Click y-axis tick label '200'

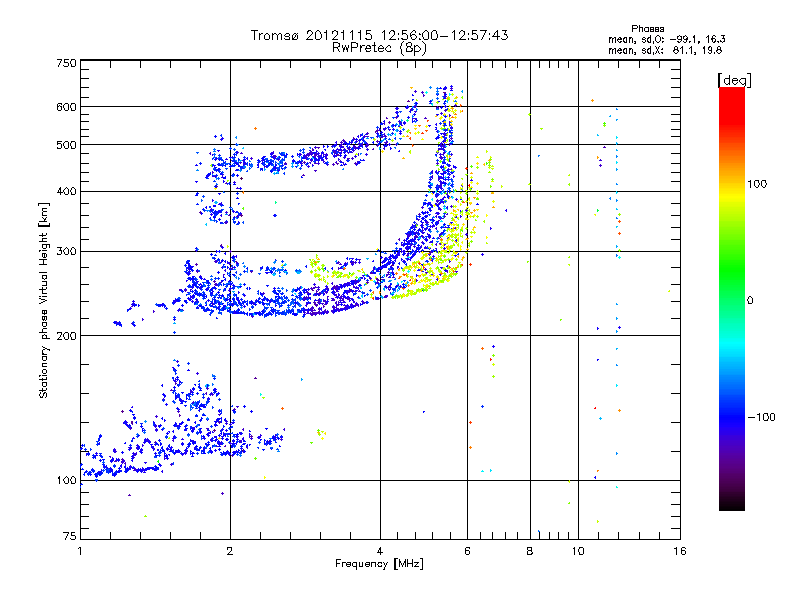[x=66, y=336]
